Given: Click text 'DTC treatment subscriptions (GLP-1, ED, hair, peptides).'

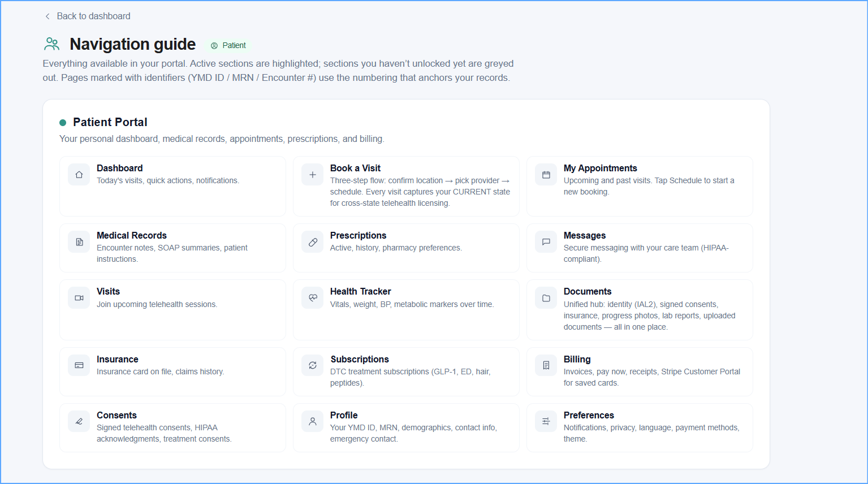Looking at the screenshot, I should 411,377.
